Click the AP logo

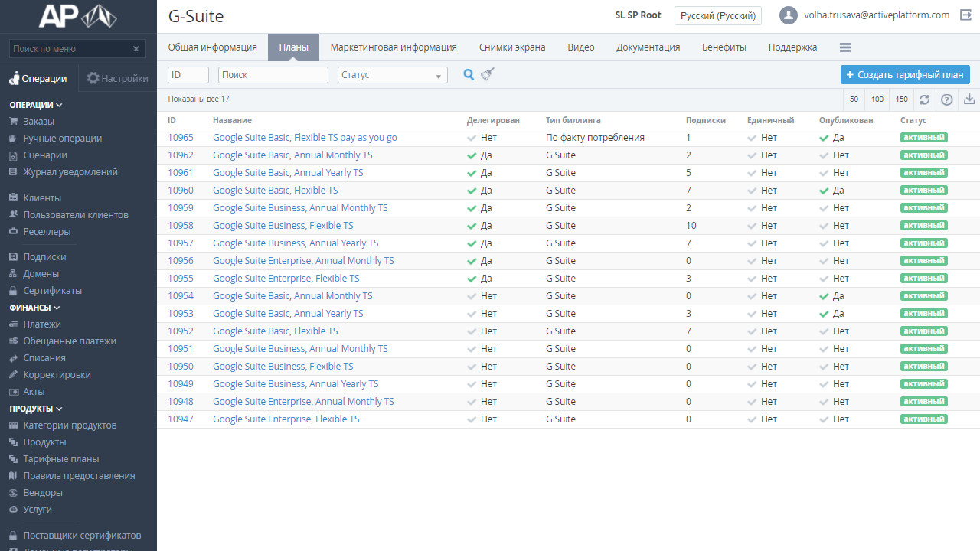(78, 16)
